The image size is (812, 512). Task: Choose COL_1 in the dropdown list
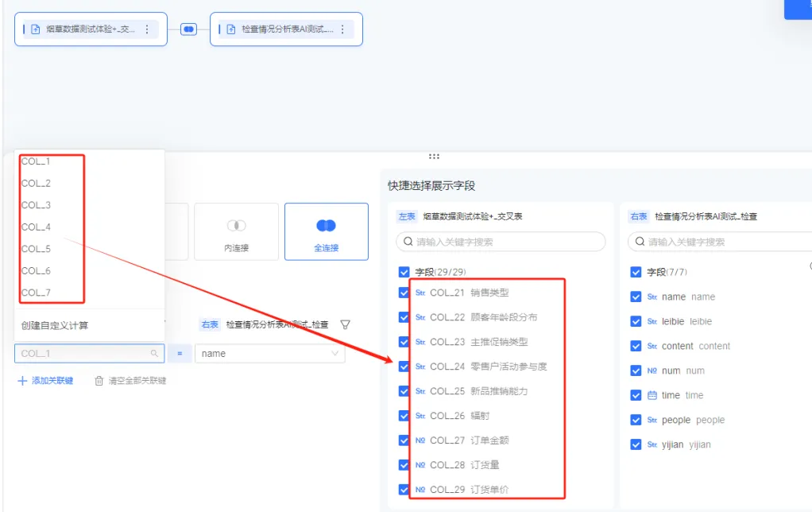coord(36,161)
